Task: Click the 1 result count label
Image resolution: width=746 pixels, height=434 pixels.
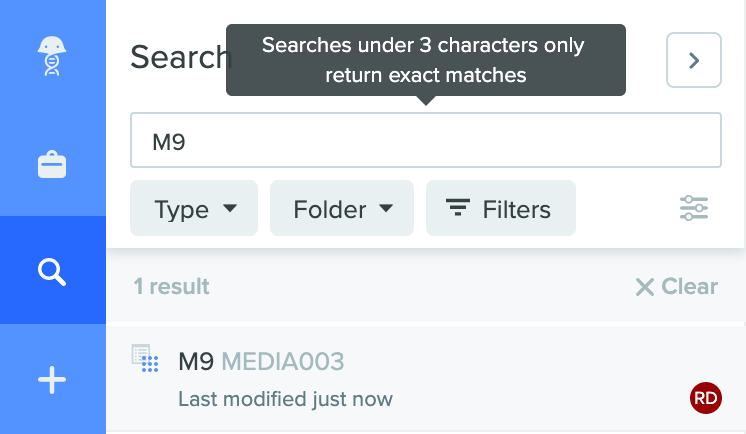Action: [x=171, y=286]
